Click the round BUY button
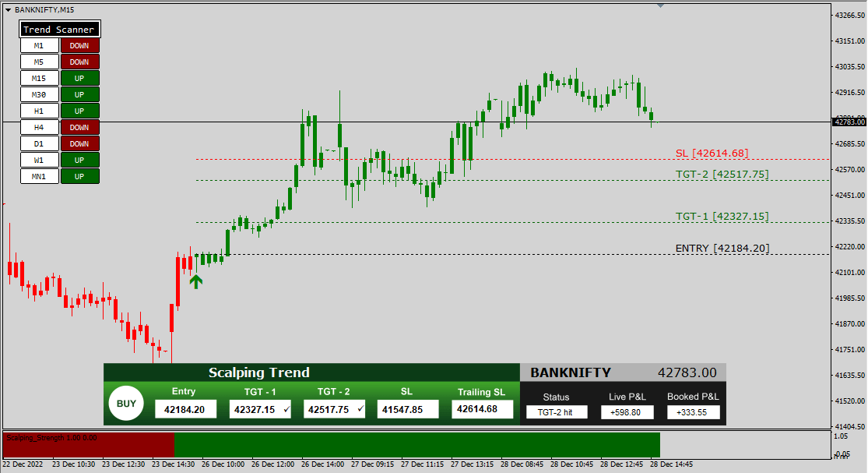This screenshot has height=473, width=868. tap(126, 403)
